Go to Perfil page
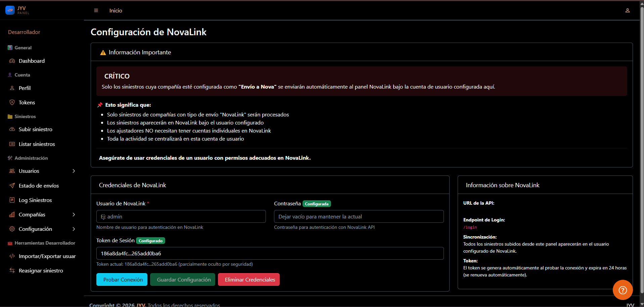The image size is (644, 307). [x=25, y=88]
